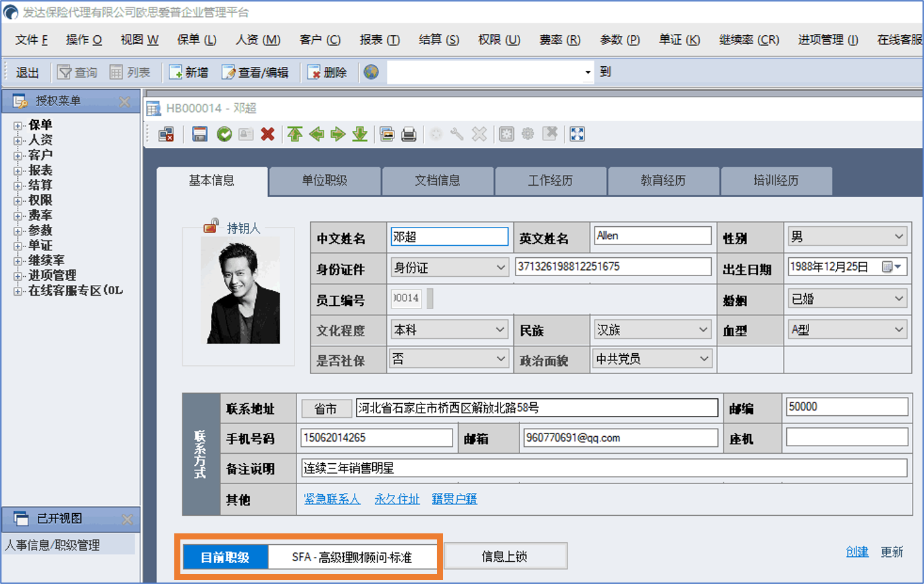Click the globe icon in main toolbar
The width and height of the screenshot is (924, 584).
(x=370, y=72)
